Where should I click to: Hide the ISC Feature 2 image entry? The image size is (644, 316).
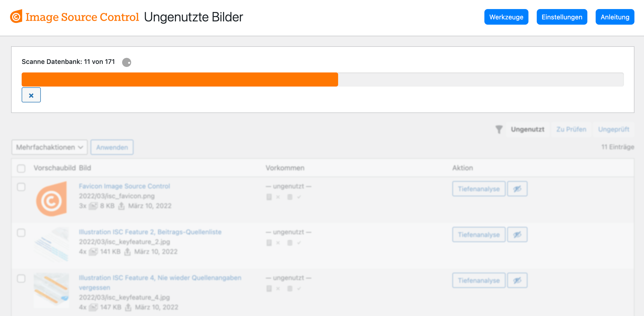coord(517,234)
